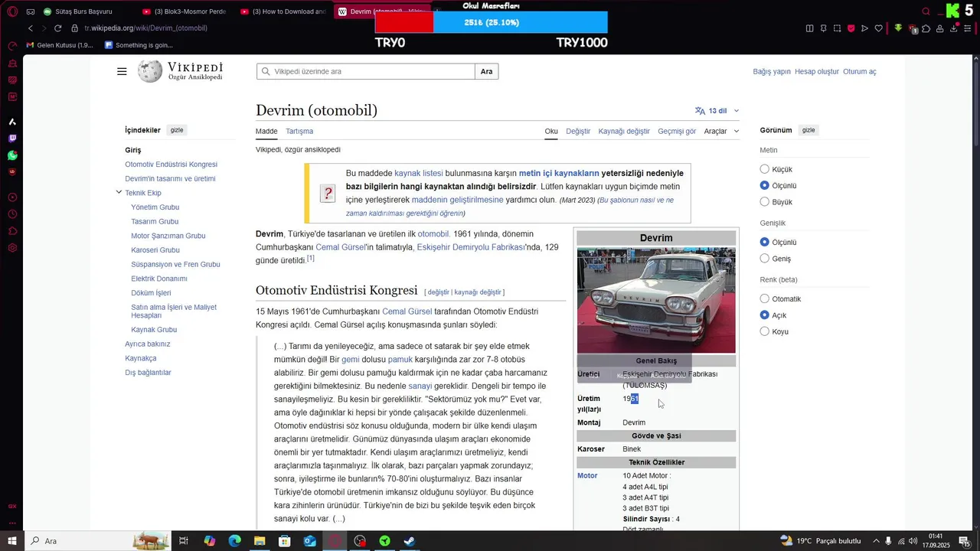Focus the Vikipedi üzerinde ara search field

366,71
